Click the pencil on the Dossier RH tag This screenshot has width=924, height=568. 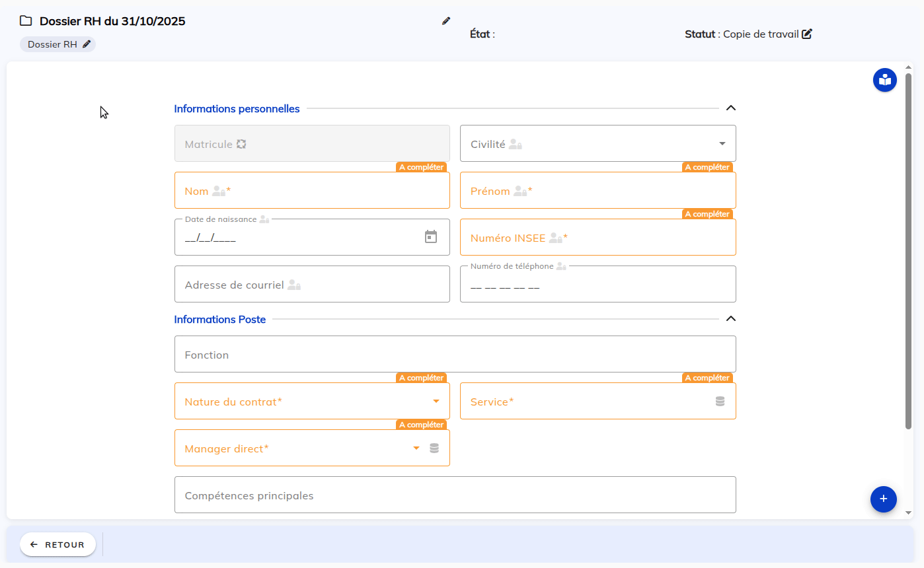coord(87,44)
